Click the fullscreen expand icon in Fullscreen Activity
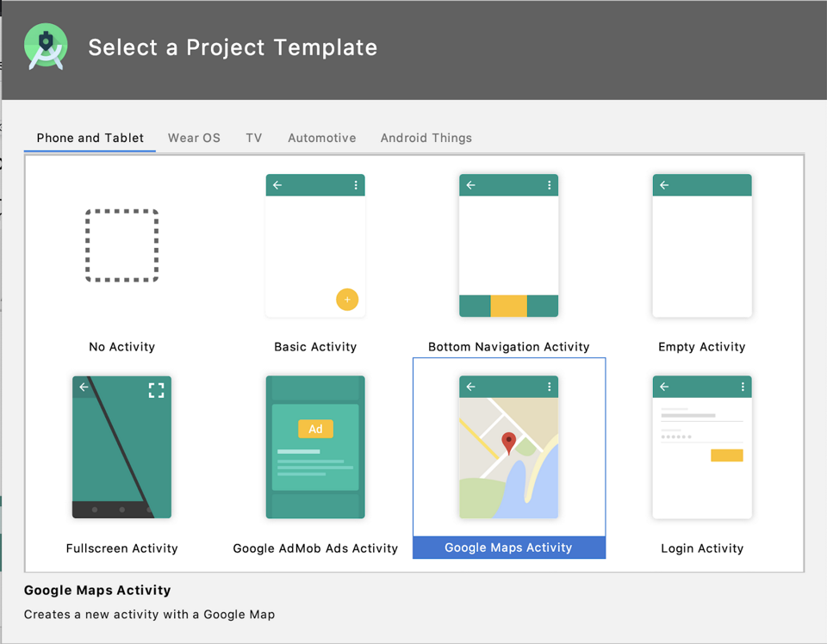The width and height of the screenshot is (827, 644). pos(156,390)
